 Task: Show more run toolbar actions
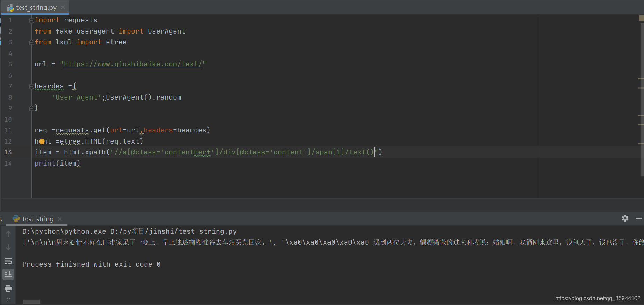[8, 299]
